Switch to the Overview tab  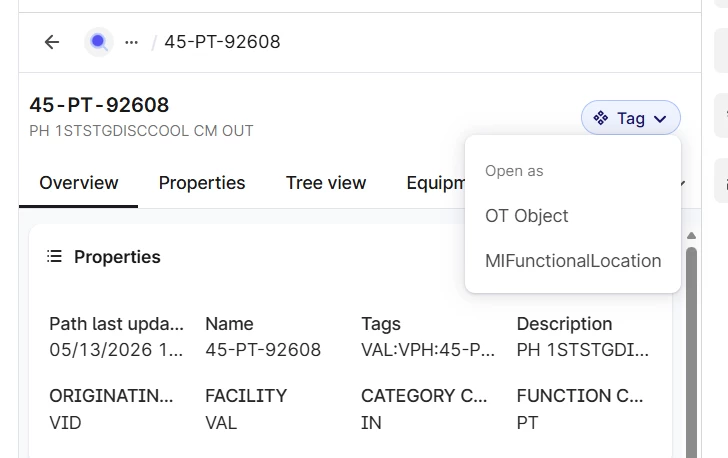tap(78, 183)
